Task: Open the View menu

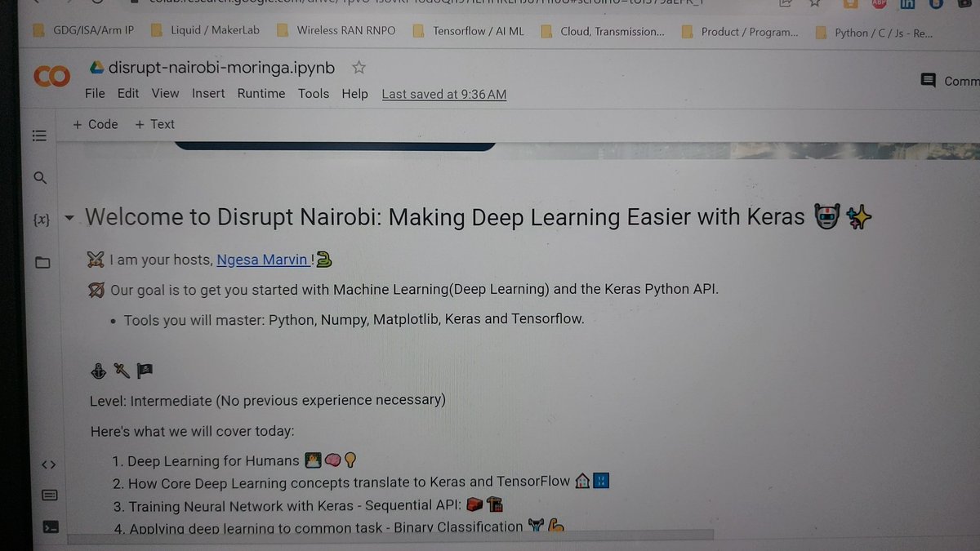Action: click(165, 93)
